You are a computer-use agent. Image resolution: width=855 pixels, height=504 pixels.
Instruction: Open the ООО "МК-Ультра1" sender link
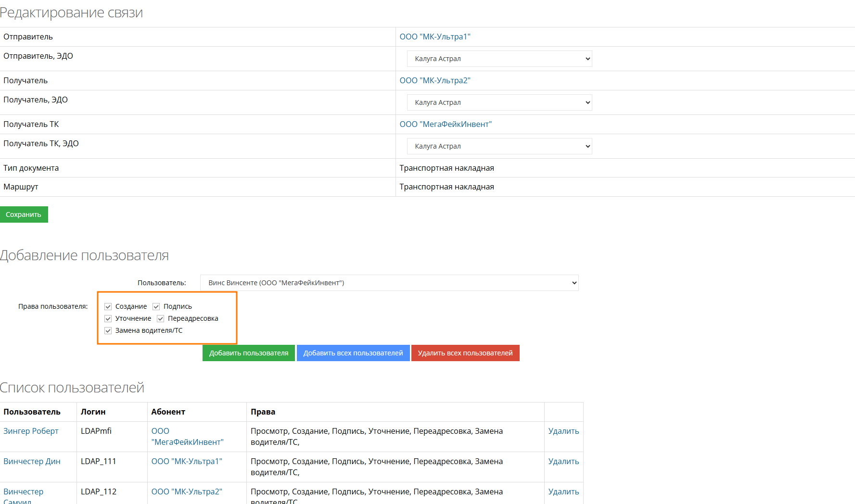point(435,37)
